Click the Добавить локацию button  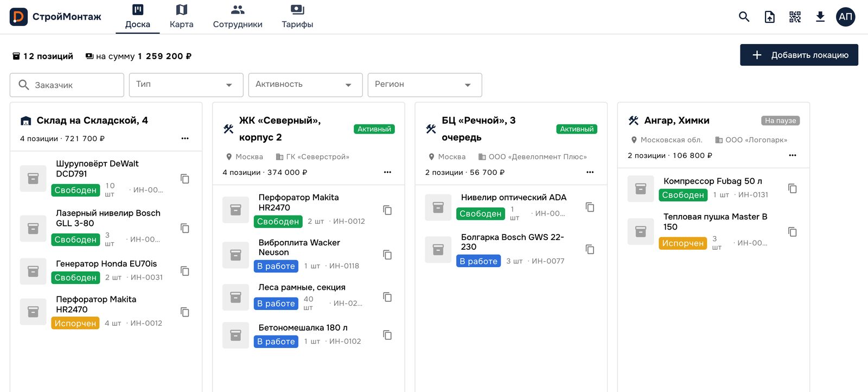pos(799,55)
